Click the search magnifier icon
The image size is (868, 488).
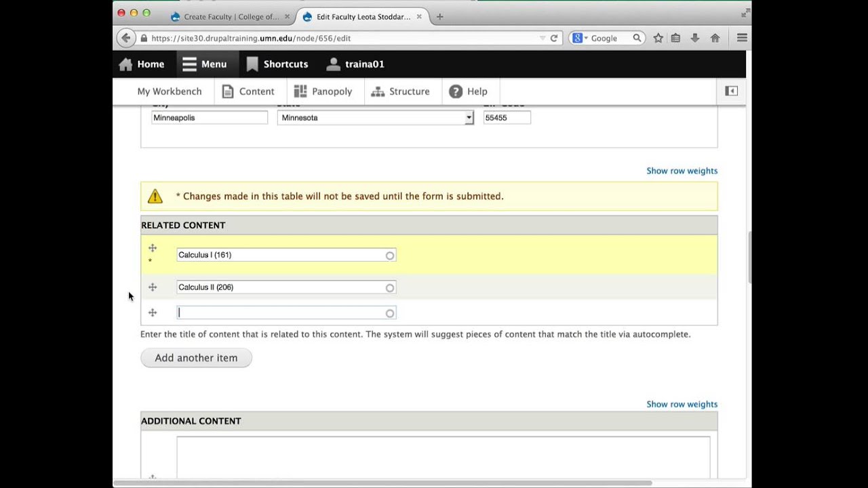637,38
